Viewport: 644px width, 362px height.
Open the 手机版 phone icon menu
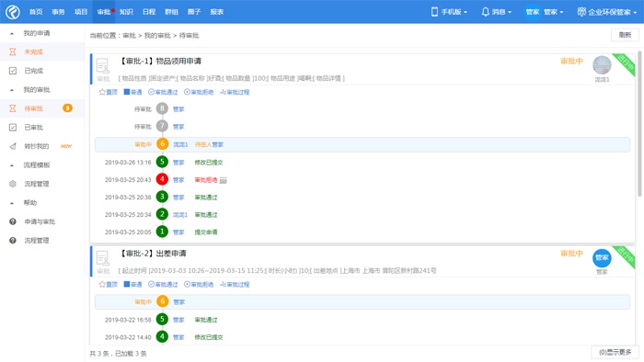(x=449, y=12)
